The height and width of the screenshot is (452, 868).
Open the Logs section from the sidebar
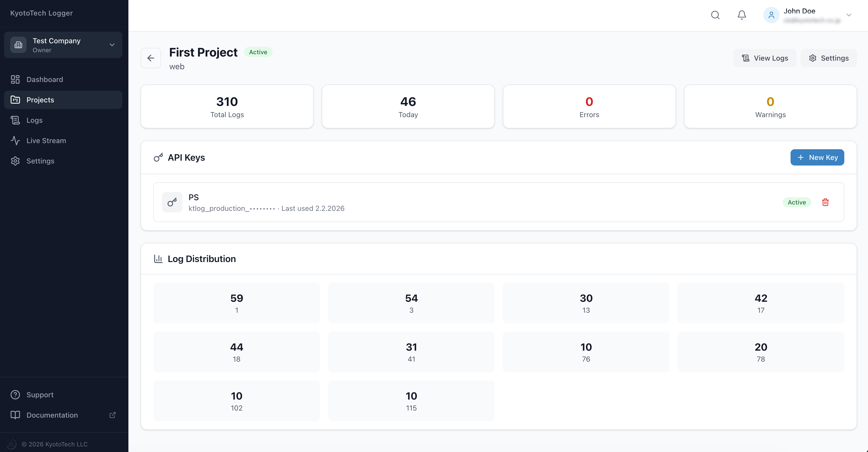(x=34, y=120)
